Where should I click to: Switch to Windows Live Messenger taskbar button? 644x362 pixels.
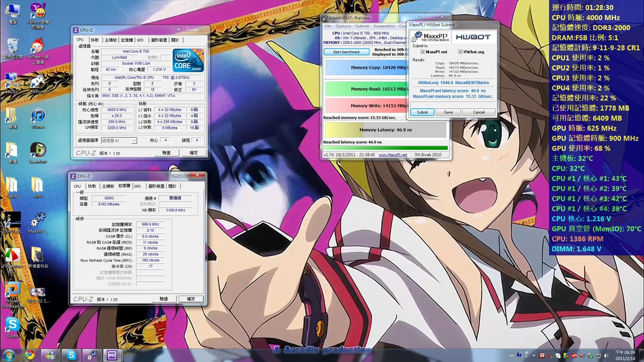tap(51, 355)
